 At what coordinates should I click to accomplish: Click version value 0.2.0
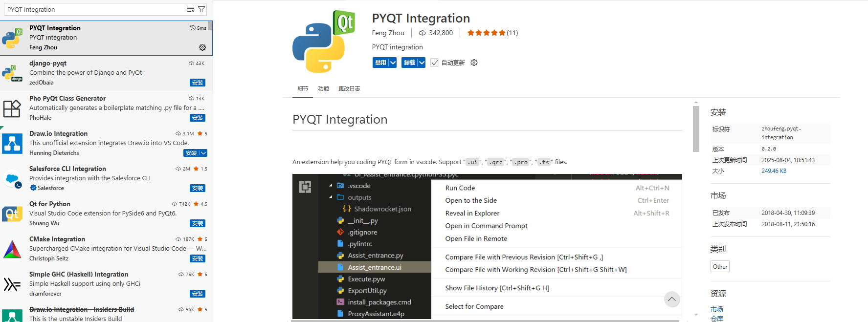point(768,149)
